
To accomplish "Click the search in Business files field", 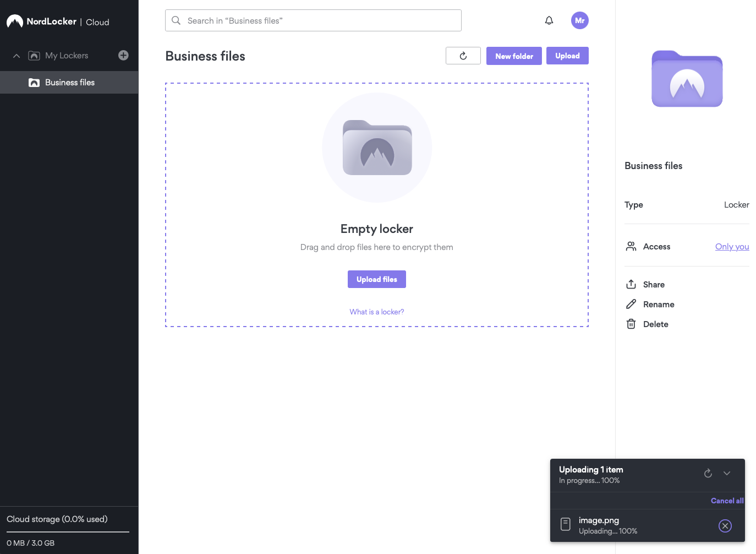I will [313, 20].
